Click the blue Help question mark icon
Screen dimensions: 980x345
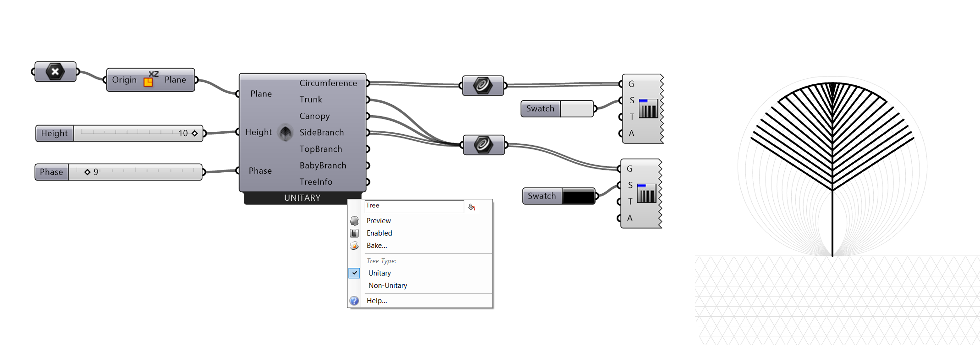click(354, 301)
